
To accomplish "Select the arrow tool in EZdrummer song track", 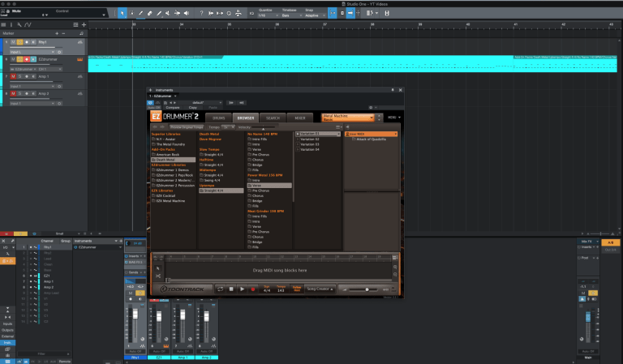I will click(x=158, y=268).
